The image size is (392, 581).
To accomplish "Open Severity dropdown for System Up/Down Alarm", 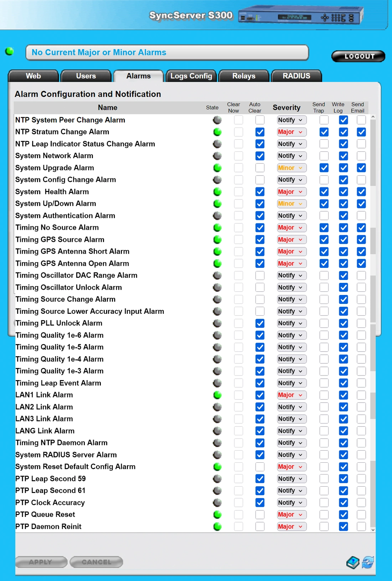I will (292, 204).
